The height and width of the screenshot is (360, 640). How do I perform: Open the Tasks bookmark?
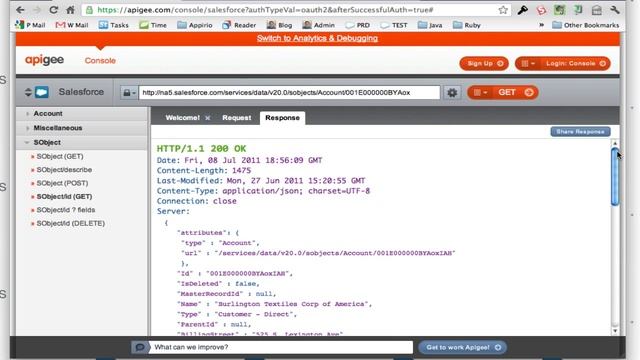(113, 25)
